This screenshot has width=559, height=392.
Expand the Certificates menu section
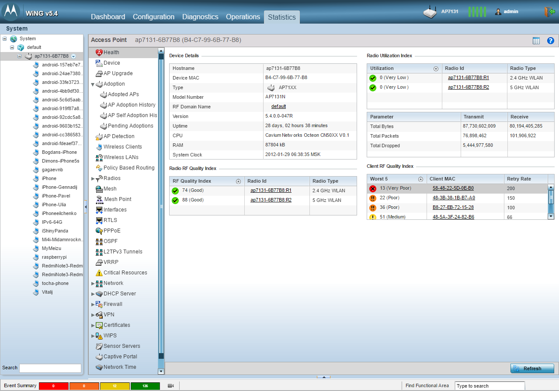[x=93, y=326]
